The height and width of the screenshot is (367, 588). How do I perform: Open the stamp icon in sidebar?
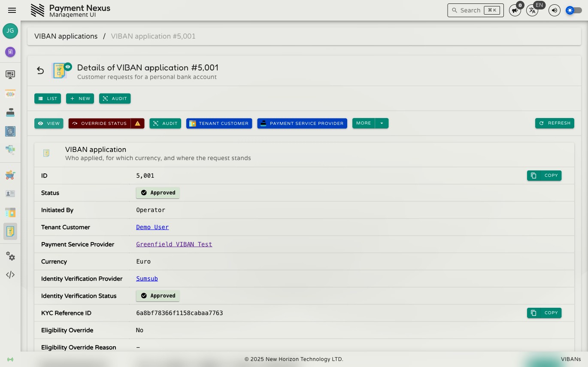(10, 112)
